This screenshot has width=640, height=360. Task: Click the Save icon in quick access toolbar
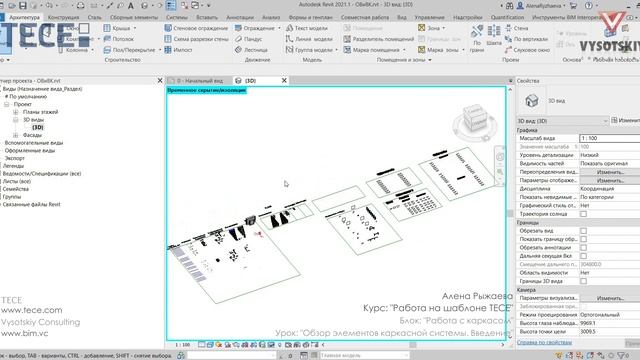23,6
